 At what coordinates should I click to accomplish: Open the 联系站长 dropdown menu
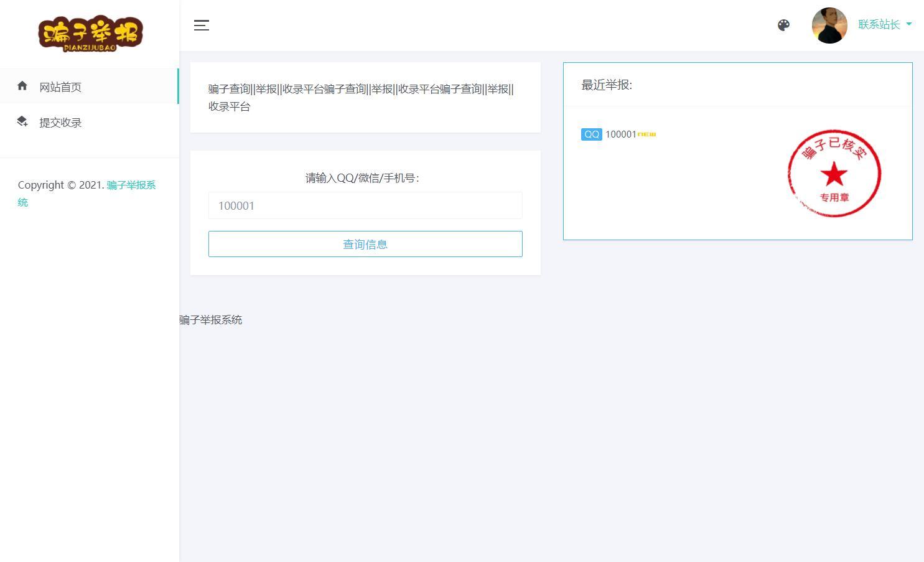coord(878,25)
